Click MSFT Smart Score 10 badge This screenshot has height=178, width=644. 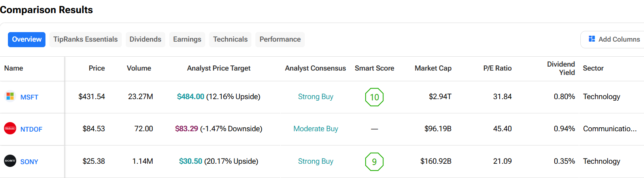point(374,97)
